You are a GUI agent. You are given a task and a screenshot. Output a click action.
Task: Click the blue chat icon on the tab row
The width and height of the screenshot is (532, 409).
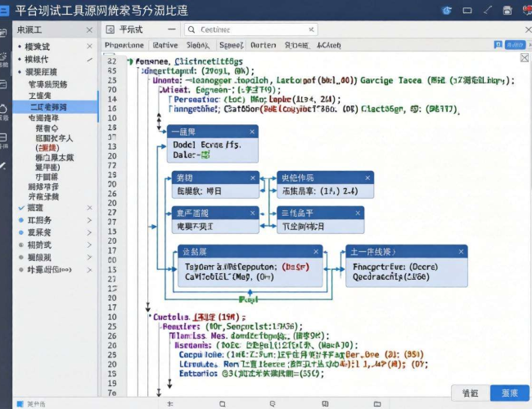[x=498, y=45]
